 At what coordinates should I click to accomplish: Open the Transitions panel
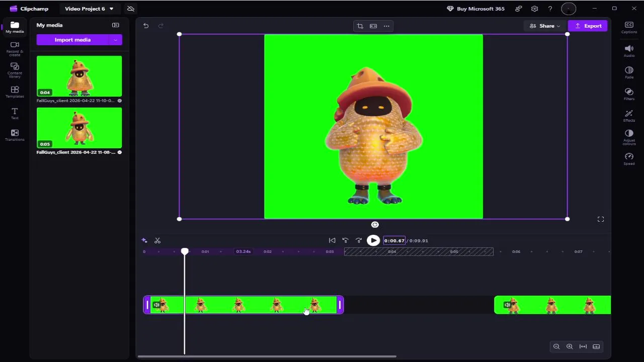[x=15, y=135]
